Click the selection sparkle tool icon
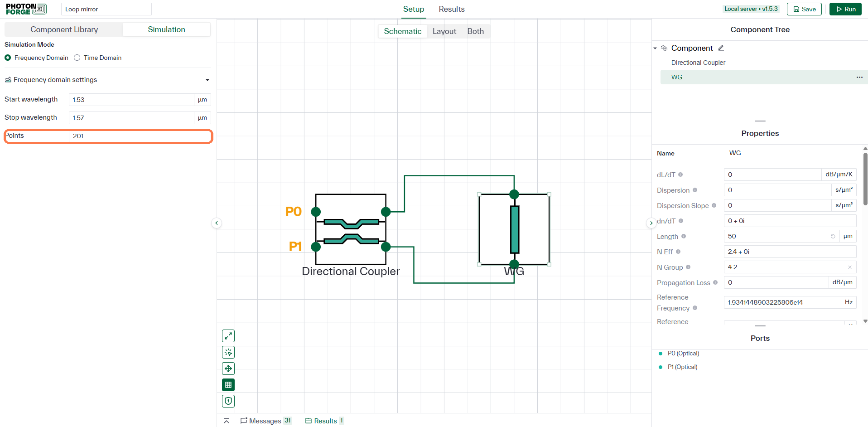 coord(228,352)
